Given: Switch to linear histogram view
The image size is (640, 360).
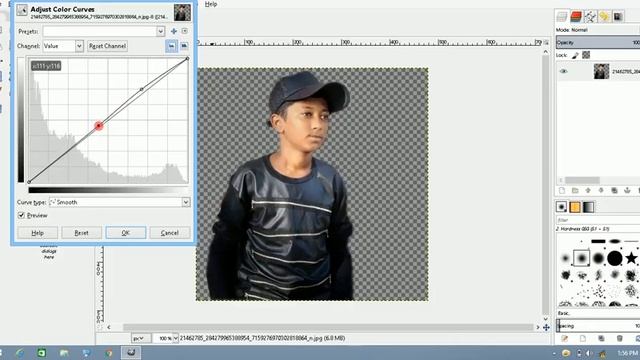Looking at the screenshot, I should 171,46.
